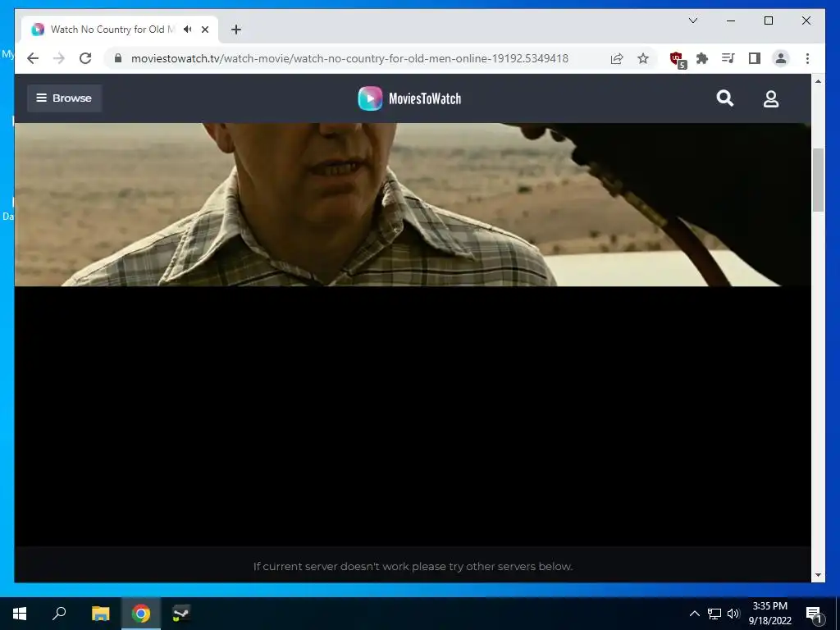Click the scrollbar down arrow
Viewport: 840px width, 630px height.
point(818,575)
